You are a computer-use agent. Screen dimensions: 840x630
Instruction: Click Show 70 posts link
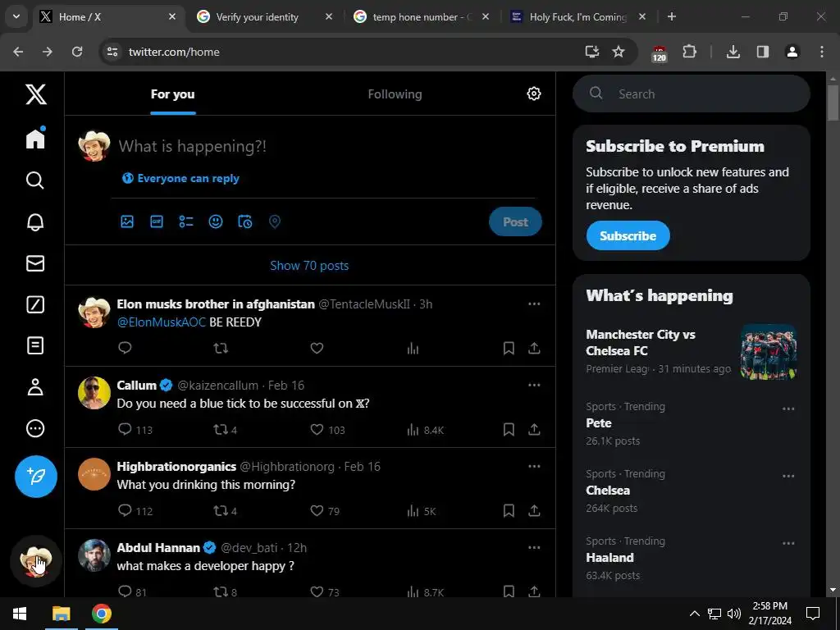[x=309, y=266]
